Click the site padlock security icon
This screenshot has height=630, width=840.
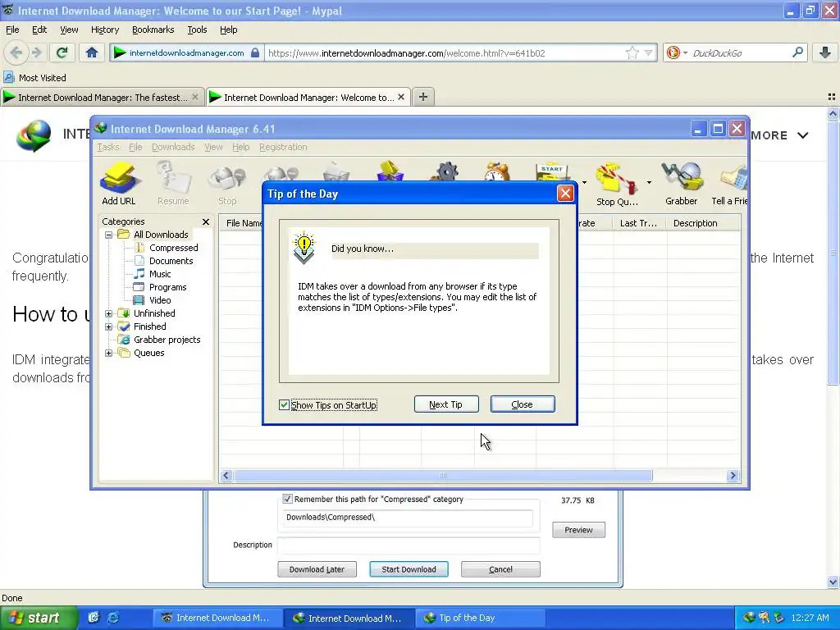pos(255,52)
